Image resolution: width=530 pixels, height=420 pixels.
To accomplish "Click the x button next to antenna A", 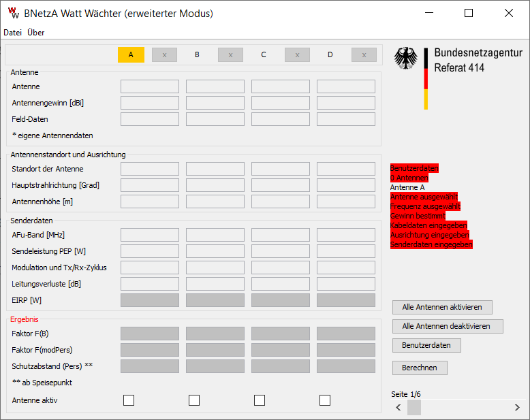I will click(x=164, y=54).
